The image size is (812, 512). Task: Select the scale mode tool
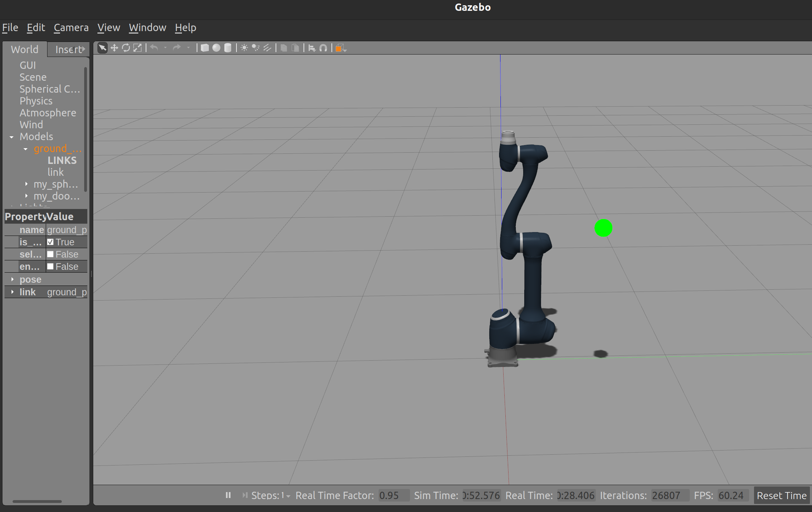coord(138,48)
